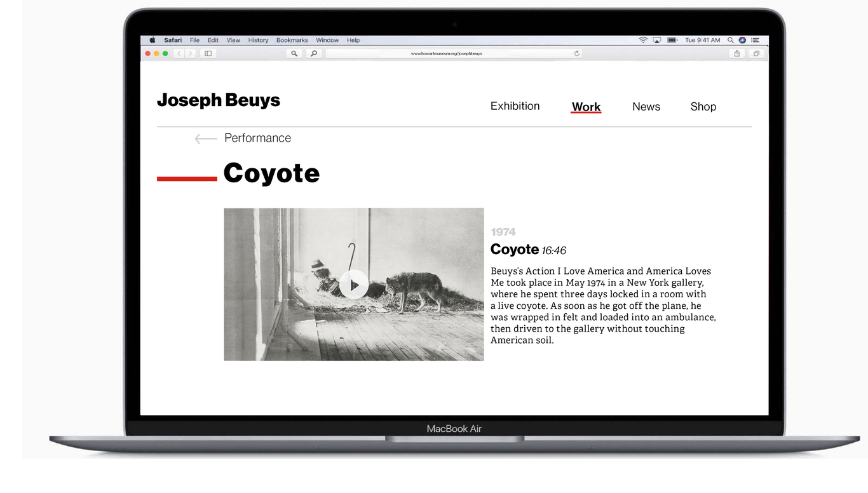Click the clock showing Tue 9:41 AM
868x493 pixels.
click(x=702, y=40)
